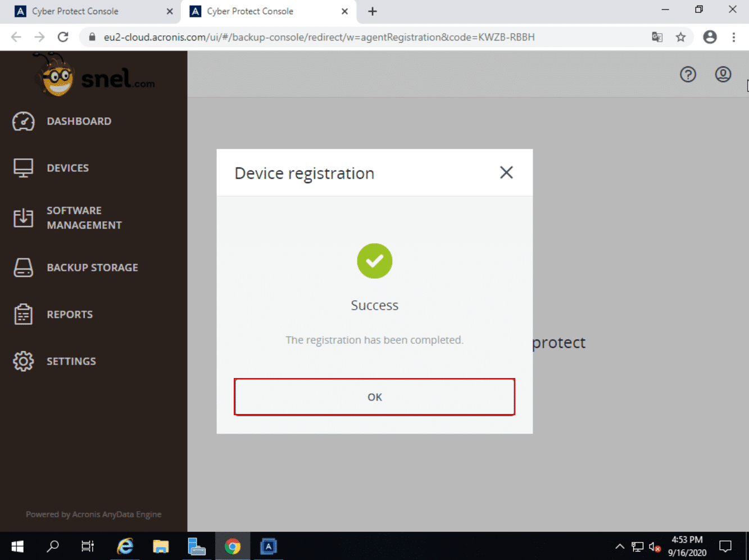Close the first Cyber Protect Console tab

click(170, 11)
